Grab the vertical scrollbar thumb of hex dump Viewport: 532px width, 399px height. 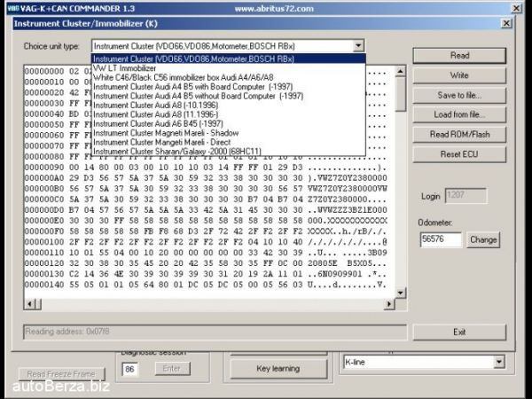tap(401, 94)
